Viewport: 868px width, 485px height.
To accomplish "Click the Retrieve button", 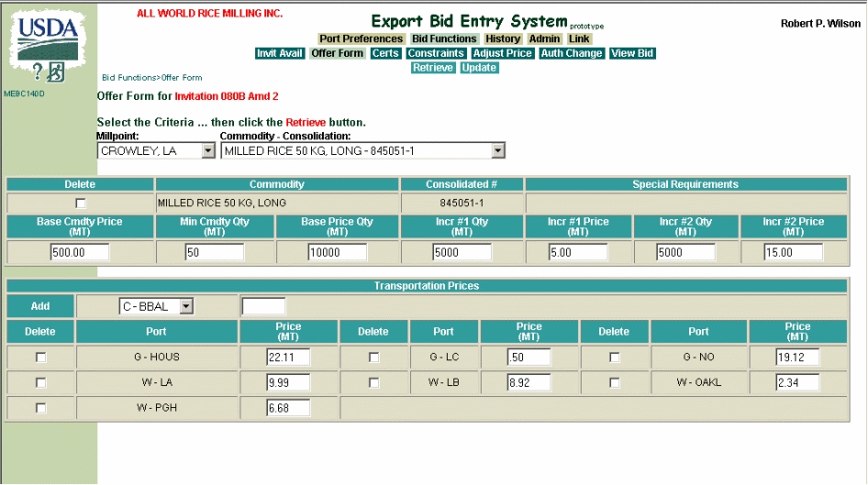I will tap(433, 68).
